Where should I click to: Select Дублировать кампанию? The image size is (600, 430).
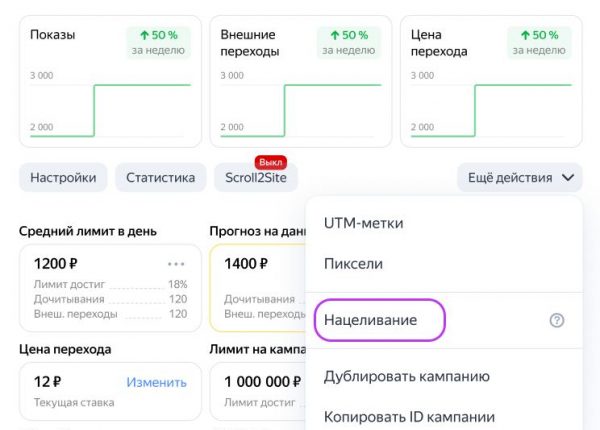pyautogui.click(x=406, y=376)
